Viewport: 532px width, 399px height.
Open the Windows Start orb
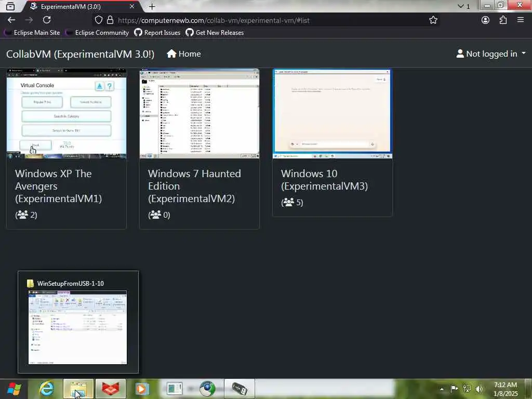click(14, 389)
